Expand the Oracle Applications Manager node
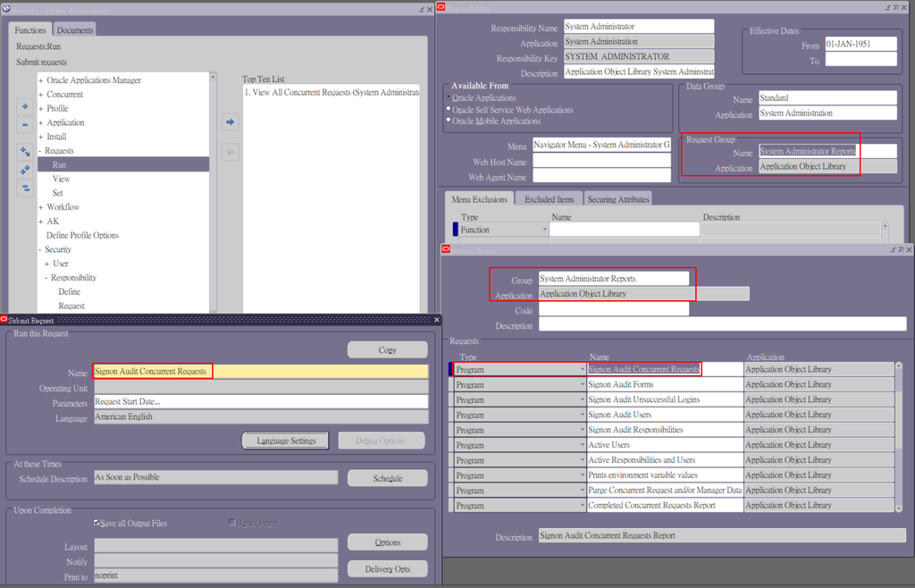The height and width of the screenshot is (588, 915). click(41, 80)
